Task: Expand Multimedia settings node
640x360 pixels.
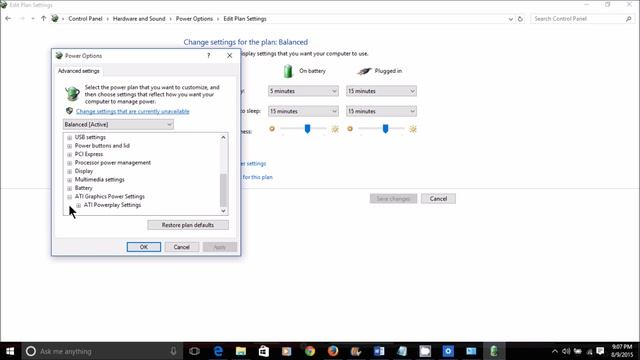Action: (69, 180)
